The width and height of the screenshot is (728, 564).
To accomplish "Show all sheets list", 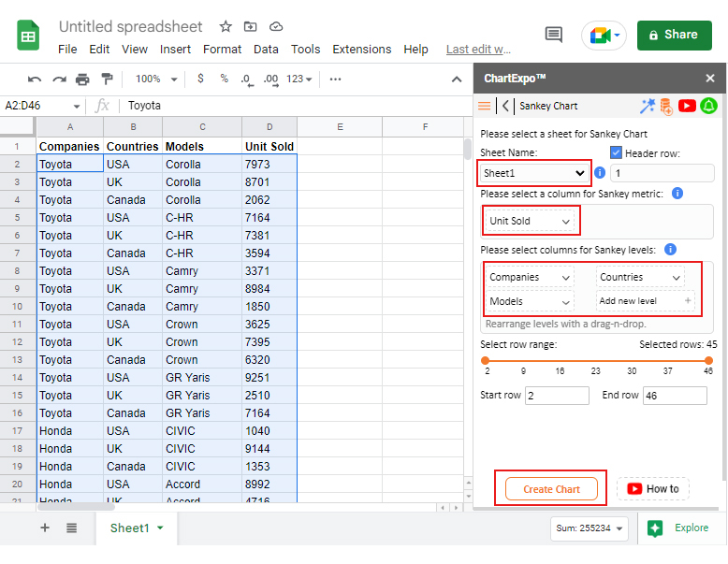I will click(x=71, y=528).
